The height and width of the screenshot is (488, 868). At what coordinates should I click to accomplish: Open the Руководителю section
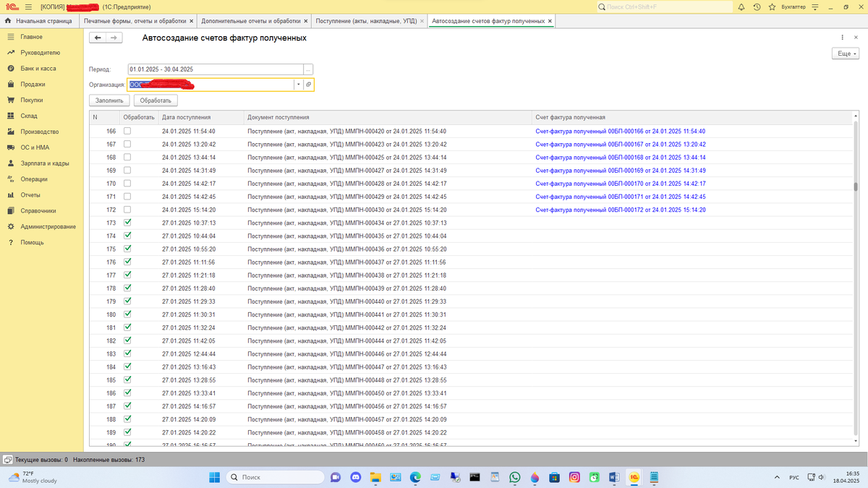coord(41,53)
